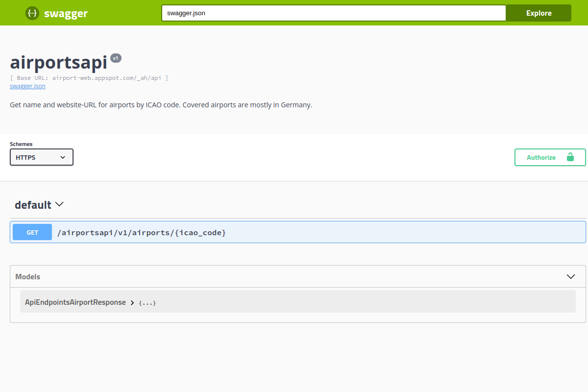
Task: Click the Authorize button
Action: pos(550,157)
